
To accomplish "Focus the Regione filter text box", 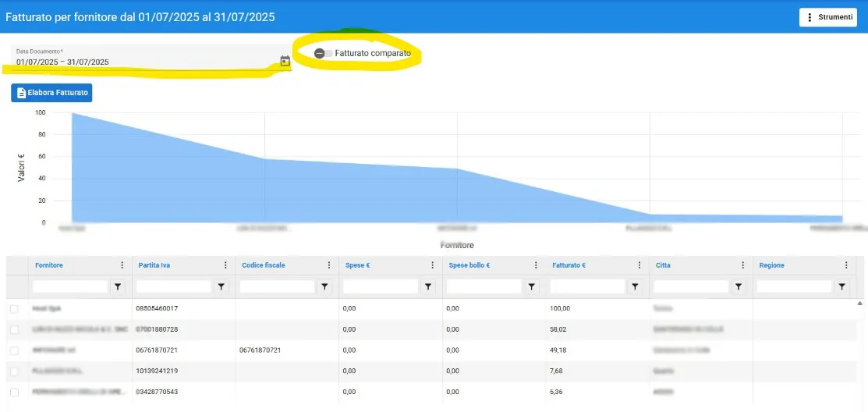I will [x=794, y=286].
